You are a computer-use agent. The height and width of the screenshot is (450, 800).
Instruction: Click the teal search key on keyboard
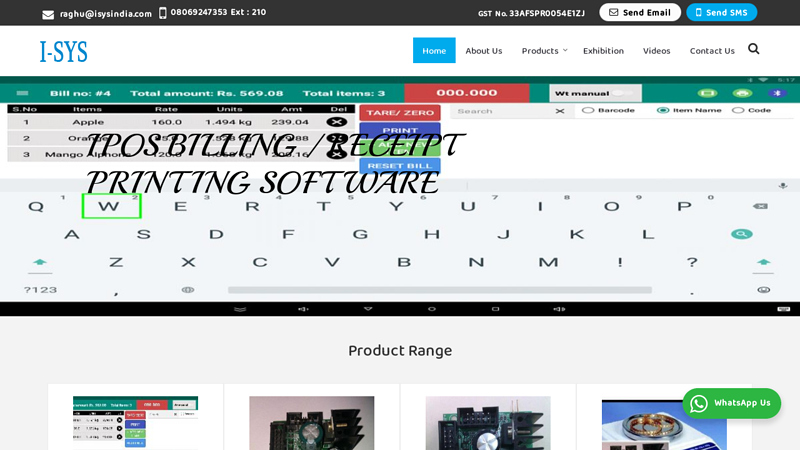(741, 234)
